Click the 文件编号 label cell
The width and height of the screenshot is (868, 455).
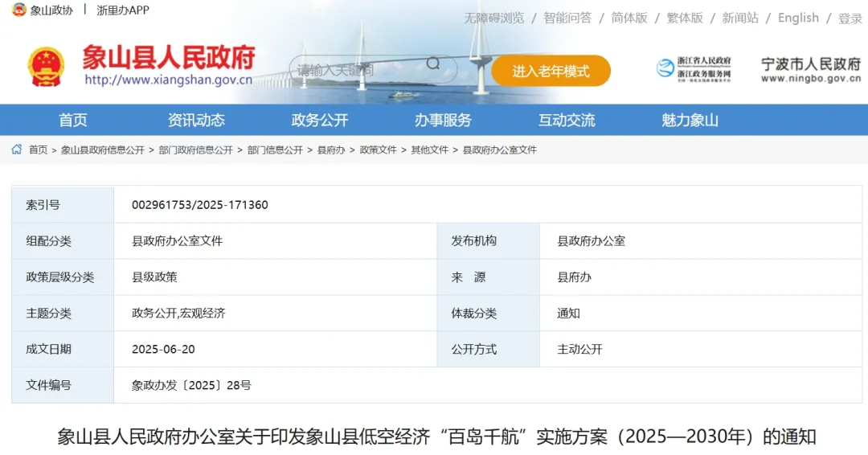tap(63, 385)
